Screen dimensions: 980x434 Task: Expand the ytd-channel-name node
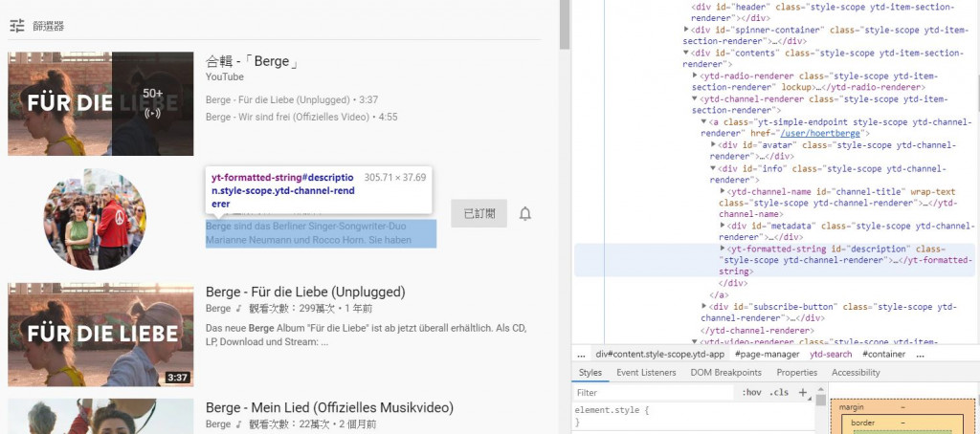pos(723,191)
